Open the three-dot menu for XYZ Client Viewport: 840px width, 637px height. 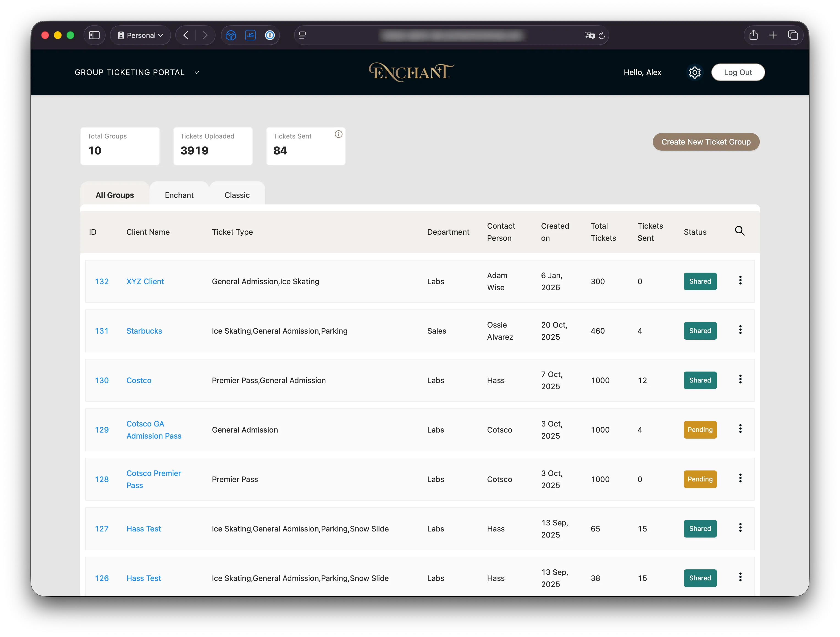(x=740, y=280)
